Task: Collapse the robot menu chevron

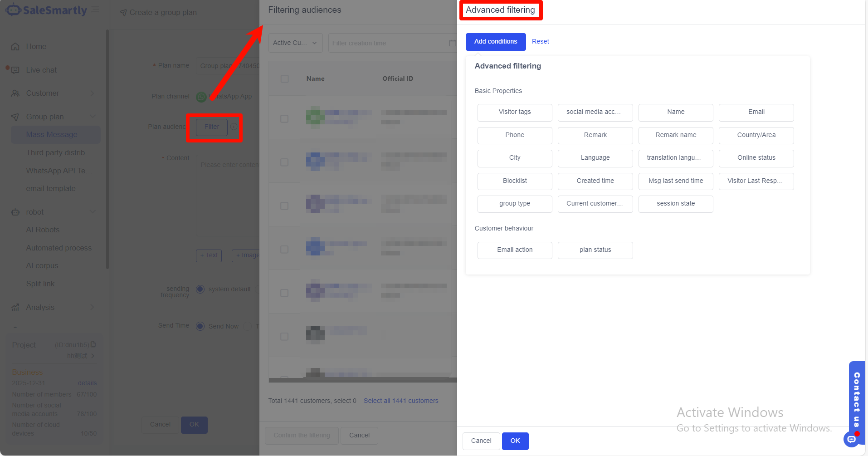Action: point(93,212)
